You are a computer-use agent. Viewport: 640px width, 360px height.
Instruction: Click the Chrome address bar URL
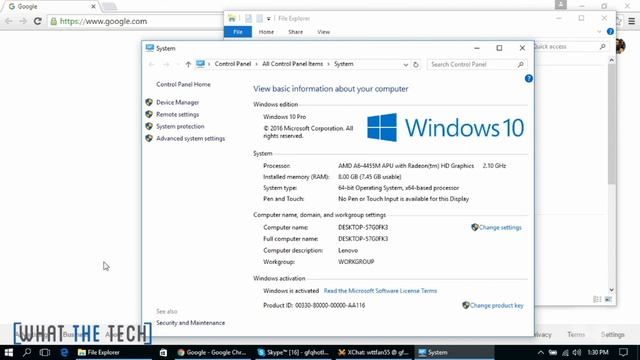click(103, 21)
